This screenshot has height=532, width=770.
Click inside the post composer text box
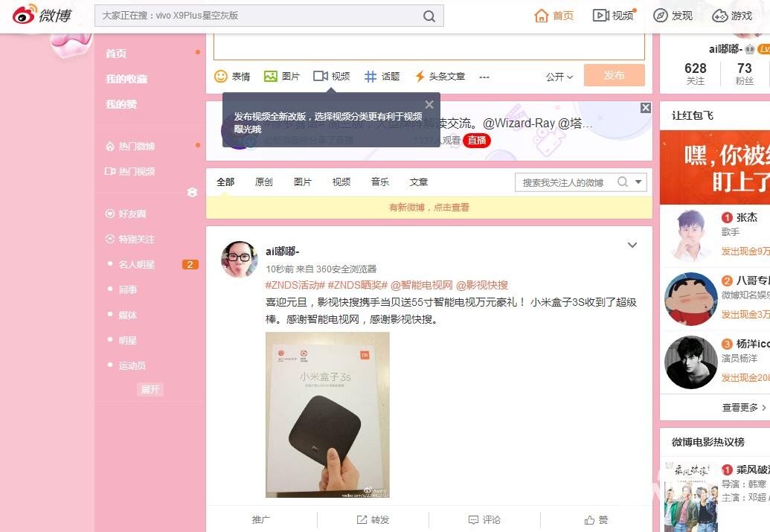click(429, 47)
